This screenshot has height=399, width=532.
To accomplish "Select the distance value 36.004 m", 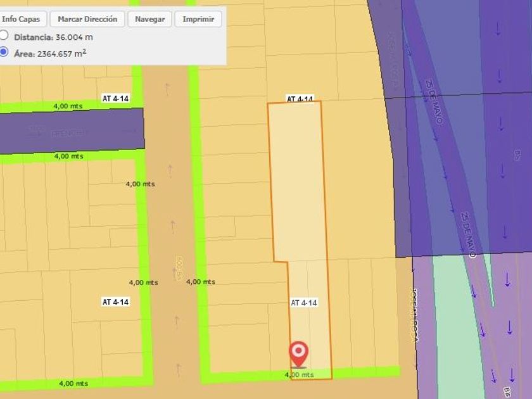I will [74, 37].
